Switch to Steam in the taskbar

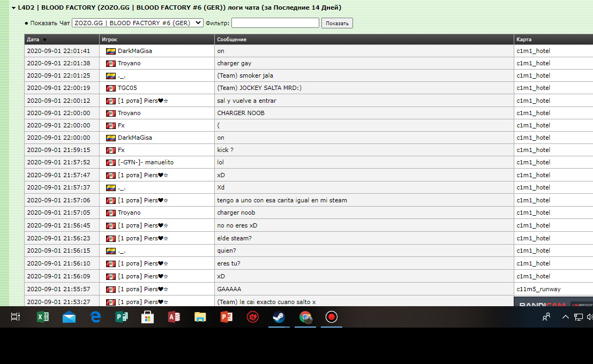coord(279,317)
